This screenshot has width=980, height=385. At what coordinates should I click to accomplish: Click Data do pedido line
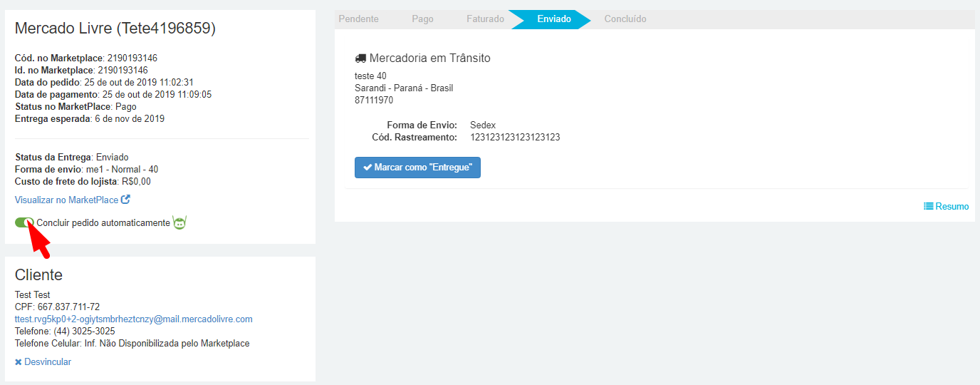coord(104,82)
